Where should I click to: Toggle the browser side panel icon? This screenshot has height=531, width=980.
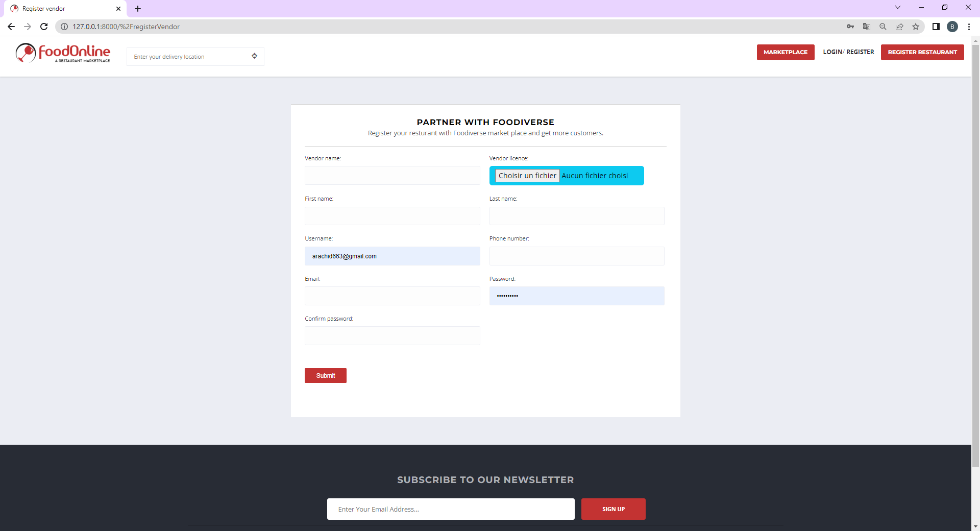coord(936,27)
